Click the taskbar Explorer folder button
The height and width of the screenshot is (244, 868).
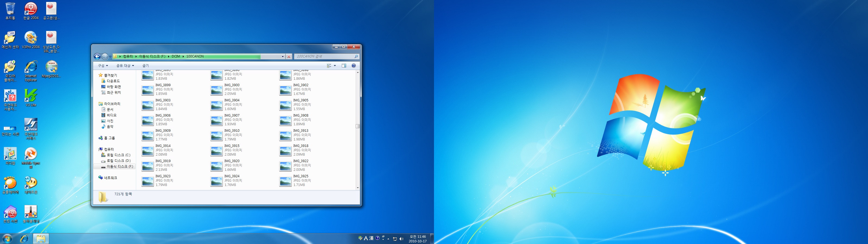click(x=41, y=239)
